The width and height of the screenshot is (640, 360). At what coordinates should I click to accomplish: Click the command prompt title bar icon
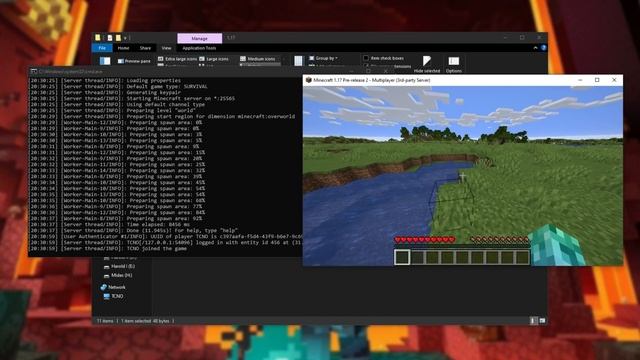[34, 71]
